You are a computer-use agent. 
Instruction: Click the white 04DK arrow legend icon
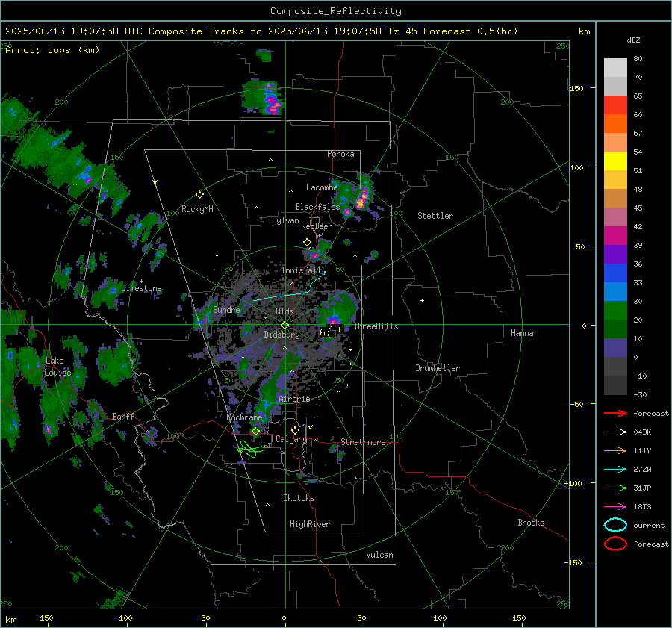(615, 432)
